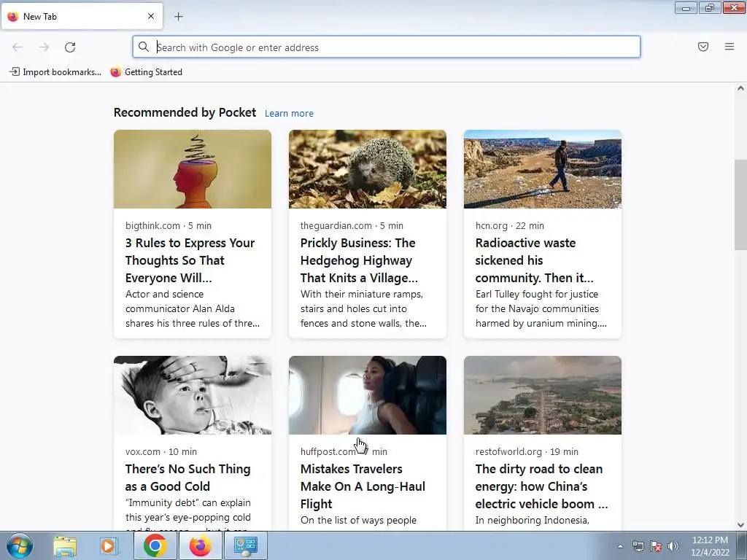This screenshot has height=560, width=747.
Task: Open '3 Rules to Express Your Thoughts' headline
Action: [190, 260]
